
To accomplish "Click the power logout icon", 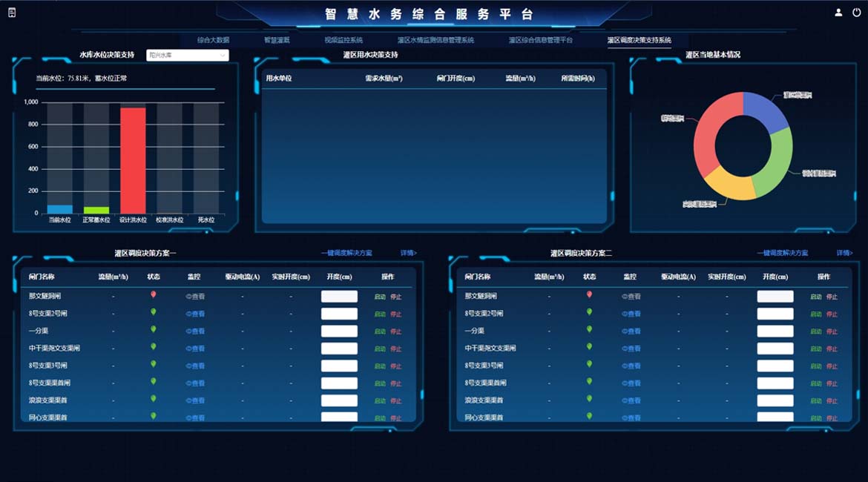I will [857, 13].
